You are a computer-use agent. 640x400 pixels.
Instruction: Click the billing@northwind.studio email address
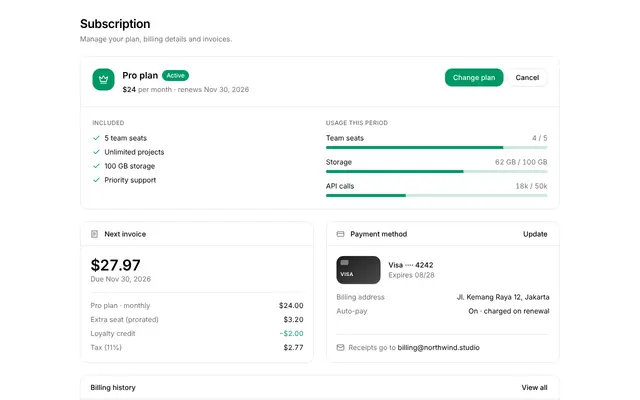tap(438, 347)
